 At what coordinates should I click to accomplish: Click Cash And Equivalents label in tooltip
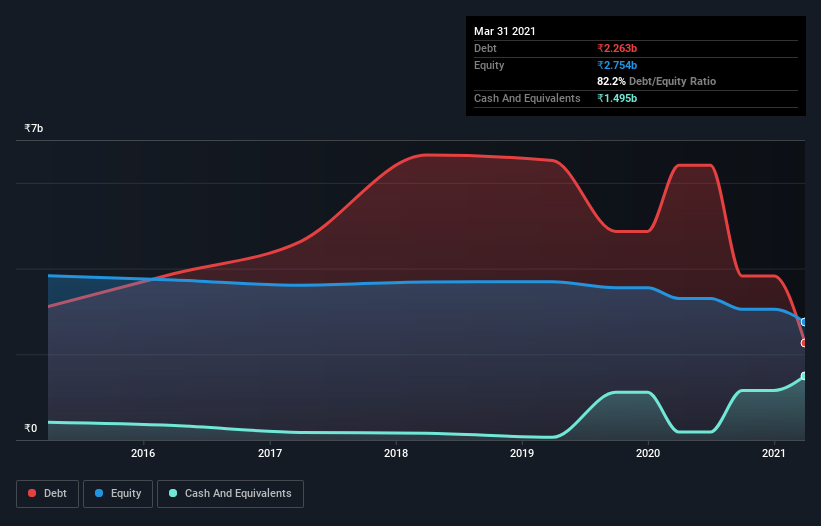click(x=527, y=98)
